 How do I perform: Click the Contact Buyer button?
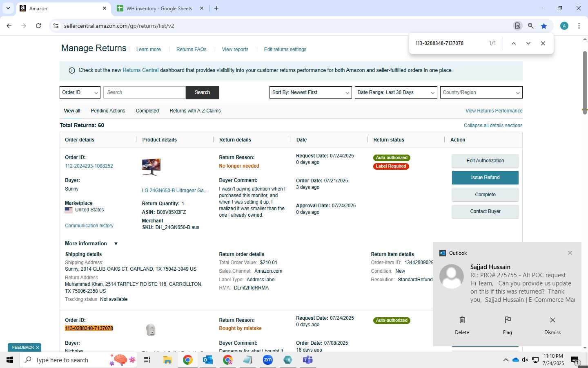point(485,211)
